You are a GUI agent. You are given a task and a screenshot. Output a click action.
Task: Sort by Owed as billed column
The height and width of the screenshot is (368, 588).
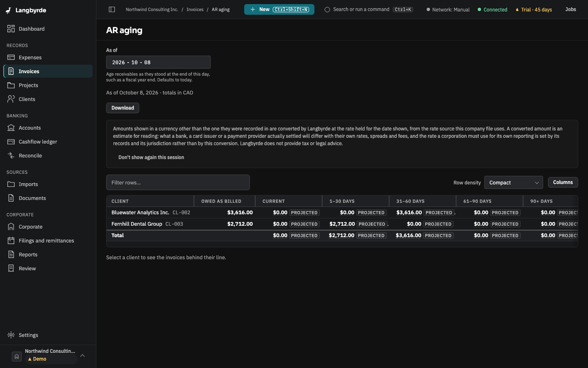[225, 201]
